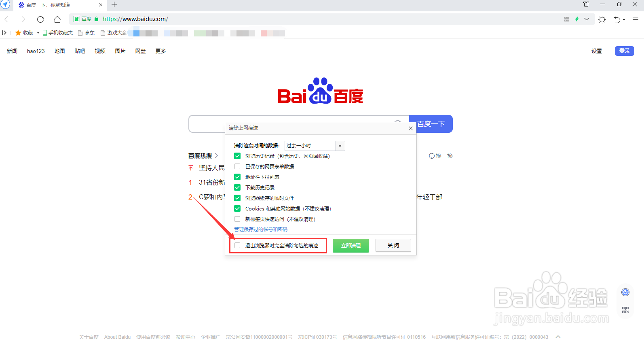This screenshot has height=340, width=644.
Task: Enable 退出浏览器时完全清除勾选的痕迹 checkbox
Action: [237, 245]
